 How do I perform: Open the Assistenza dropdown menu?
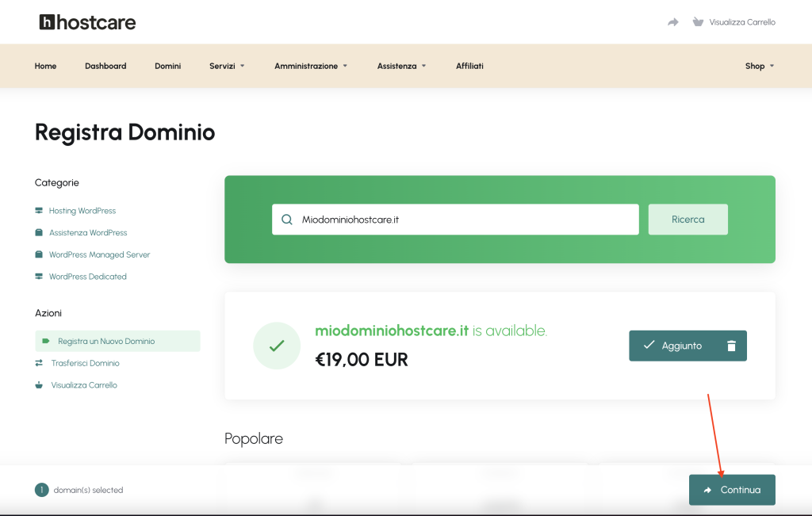[401, 66]
